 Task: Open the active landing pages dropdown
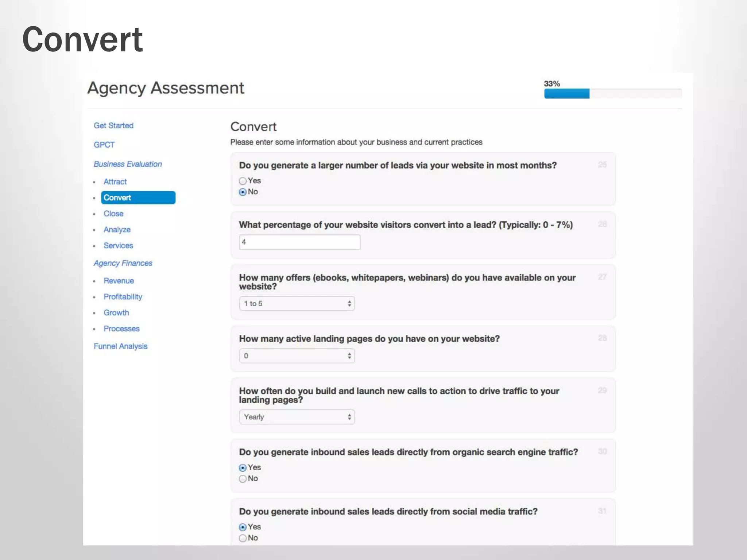[x=297, y=356]
